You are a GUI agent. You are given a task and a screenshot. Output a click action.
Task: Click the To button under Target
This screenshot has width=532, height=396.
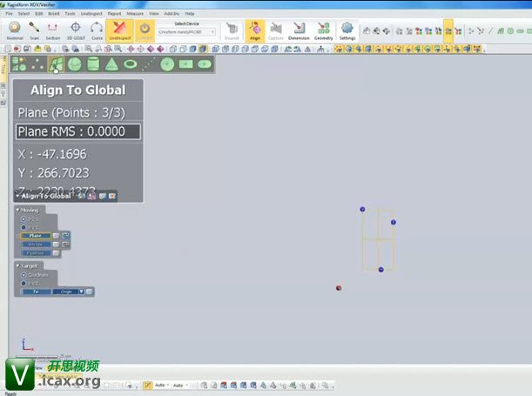37,292
